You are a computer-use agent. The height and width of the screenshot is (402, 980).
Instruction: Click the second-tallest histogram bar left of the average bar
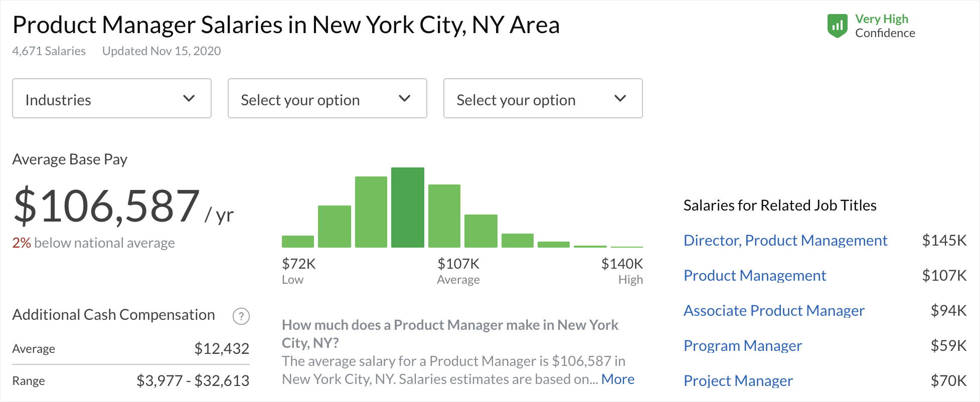click(371, 212)
